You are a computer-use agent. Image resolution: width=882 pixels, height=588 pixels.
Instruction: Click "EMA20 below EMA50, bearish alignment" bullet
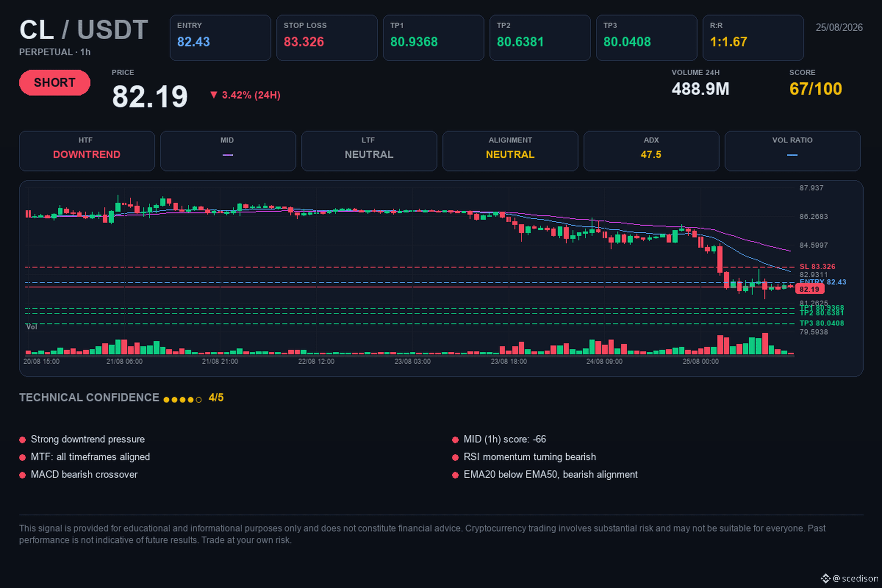(x=551, y=474)
